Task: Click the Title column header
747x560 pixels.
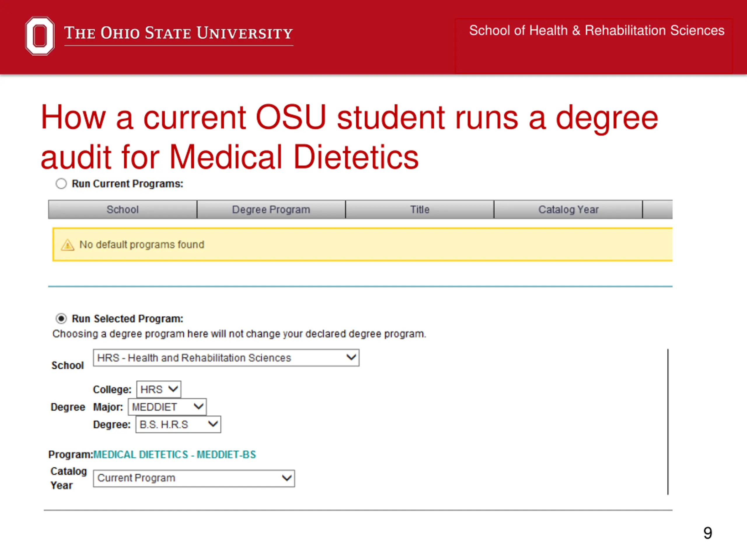Action: (420, 210)
